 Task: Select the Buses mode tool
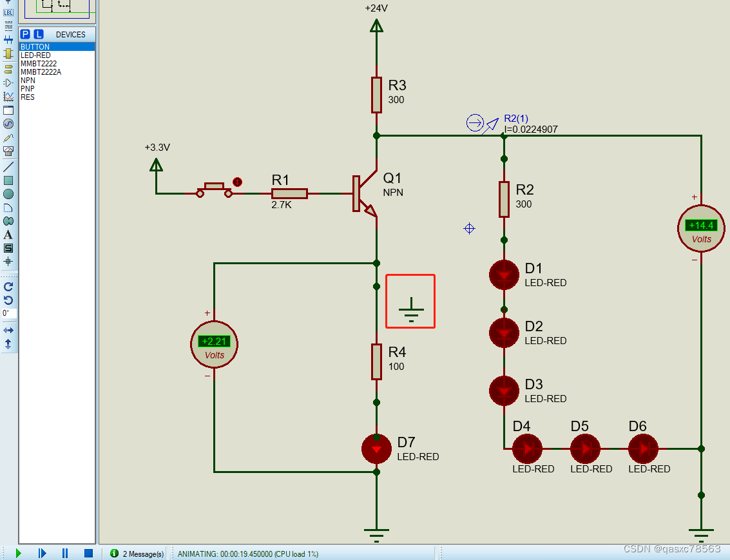click(8, 40)
